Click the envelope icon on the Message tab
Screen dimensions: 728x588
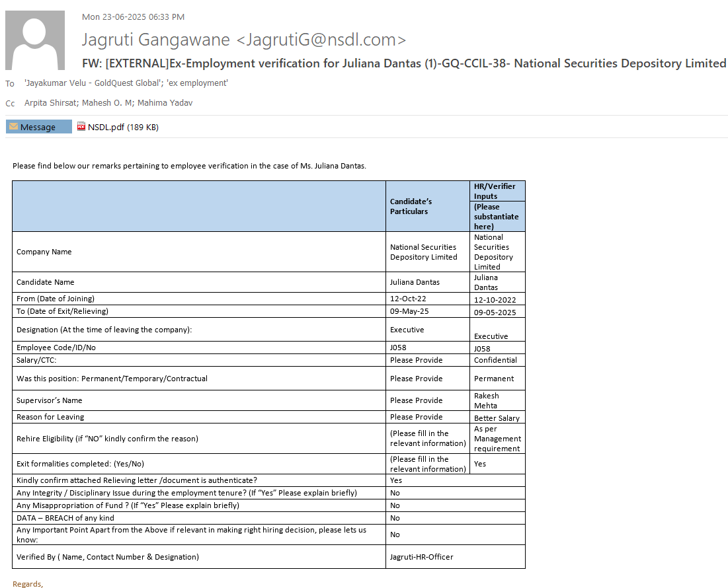pos(13,126)
